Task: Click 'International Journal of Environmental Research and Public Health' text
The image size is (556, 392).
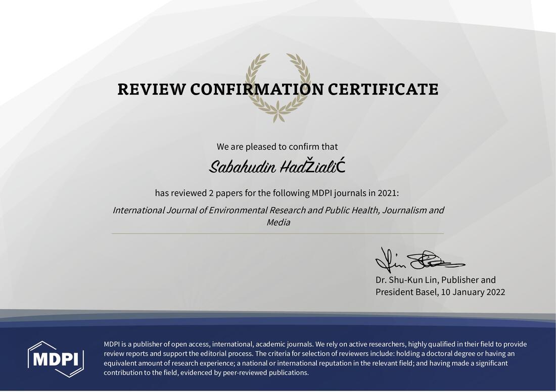Action: point(245,210)
